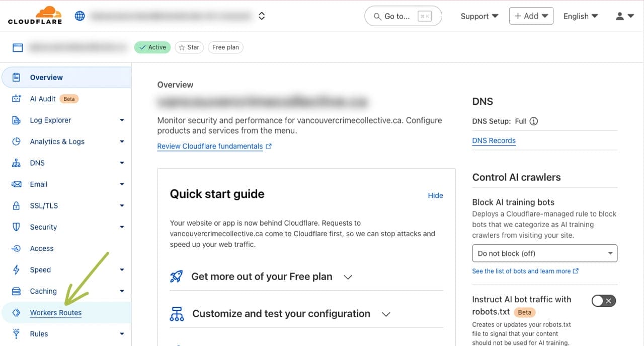Expand the Rules submenu arrow
The height and width of the screenshot is (346, 644).
click(x=122, y=334)
